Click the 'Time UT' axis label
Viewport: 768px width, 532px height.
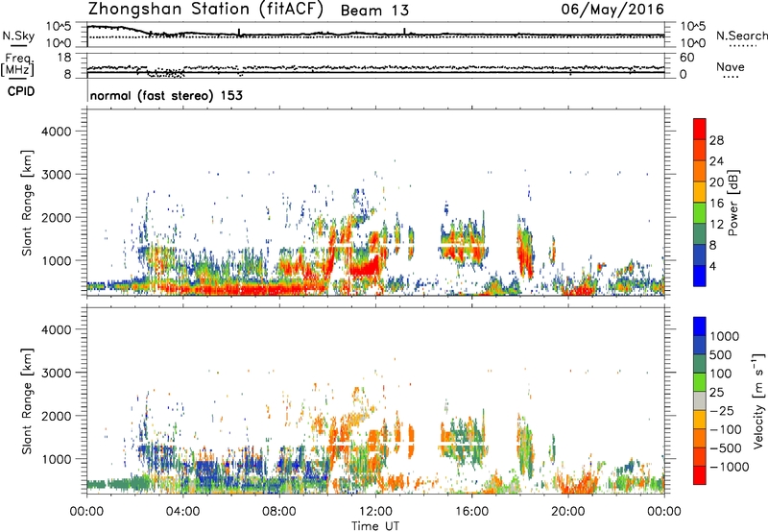[x=375, y=526]
